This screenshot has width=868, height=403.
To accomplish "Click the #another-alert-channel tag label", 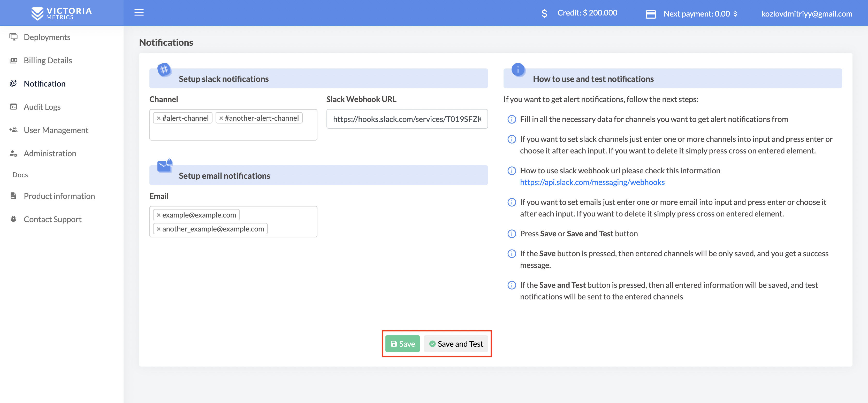I will pyautogui.click(x=262, y=118).
